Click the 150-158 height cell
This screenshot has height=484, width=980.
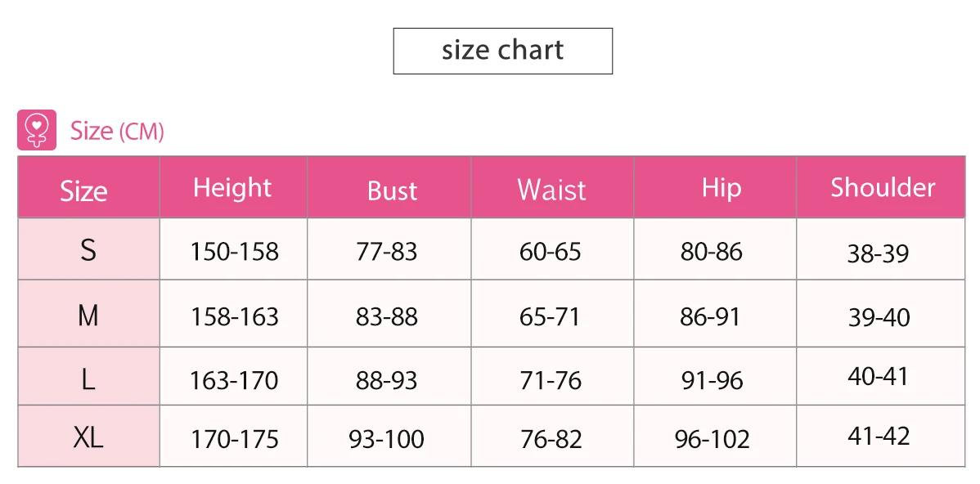[233, 249]
